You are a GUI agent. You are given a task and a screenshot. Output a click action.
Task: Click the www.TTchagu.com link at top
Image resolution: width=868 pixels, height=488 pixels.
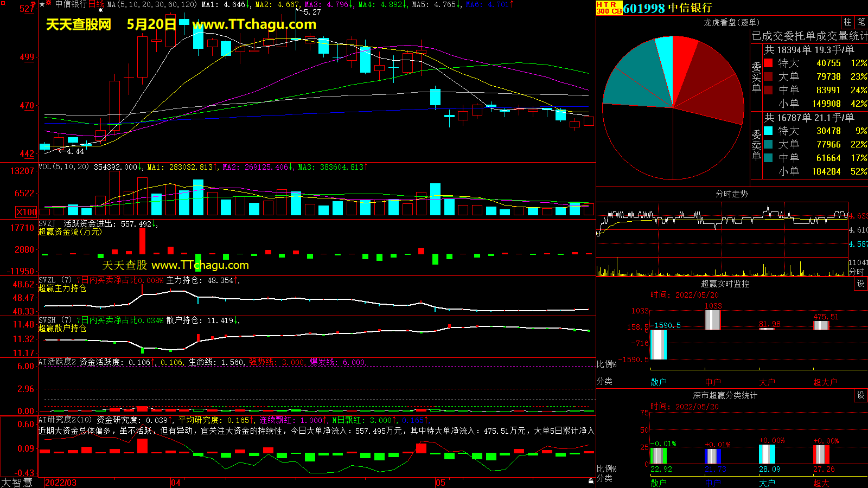click(254, 24)
